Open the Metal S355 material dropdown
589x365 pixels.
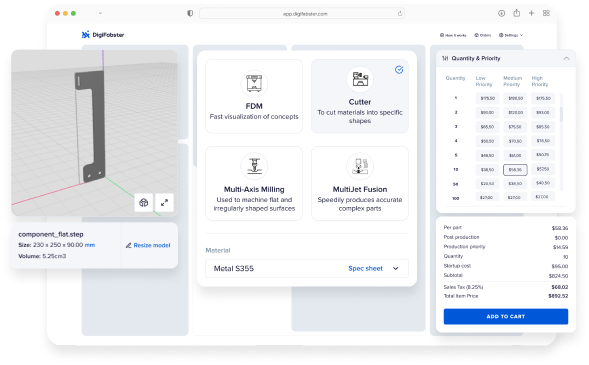click(307, 268)
